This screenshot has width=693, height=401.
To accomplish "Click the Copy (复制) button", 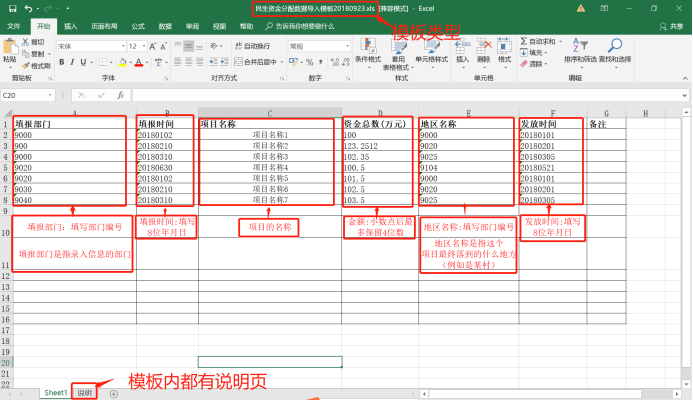I will point(33,54).
